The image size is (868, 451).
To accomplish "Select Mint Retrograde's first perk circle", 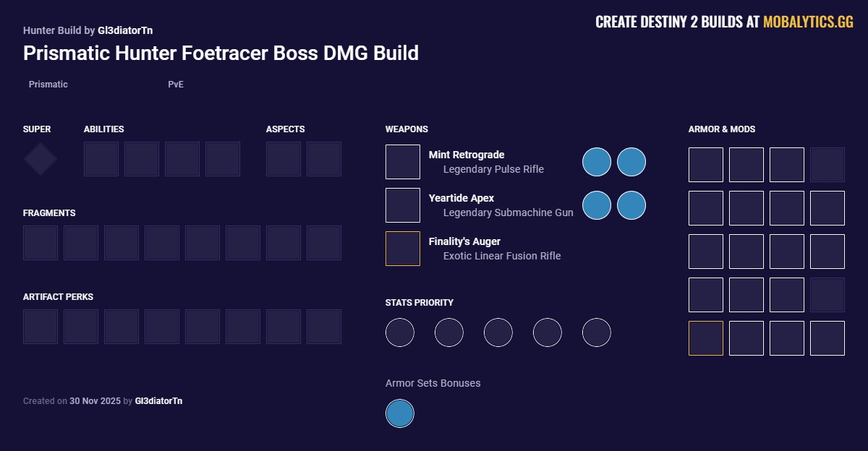I will pos(596,162).
